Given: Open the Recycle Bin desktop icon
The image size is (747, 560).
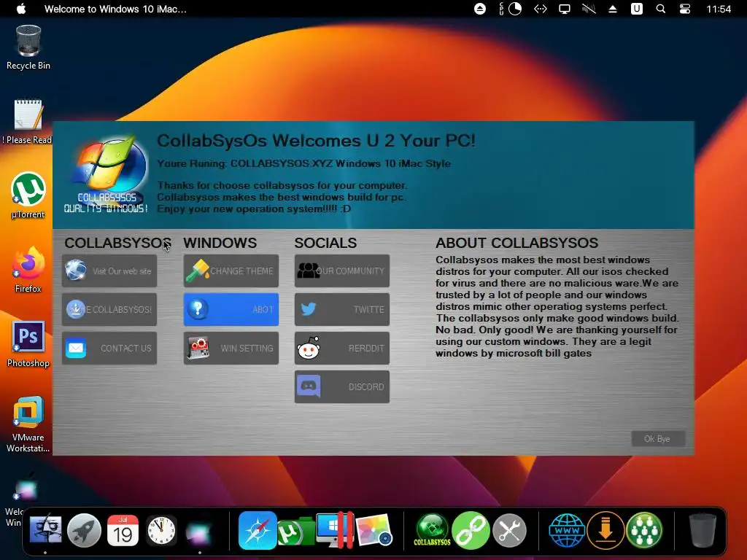Looking at the screenshot, I should [x=28, y=47].
